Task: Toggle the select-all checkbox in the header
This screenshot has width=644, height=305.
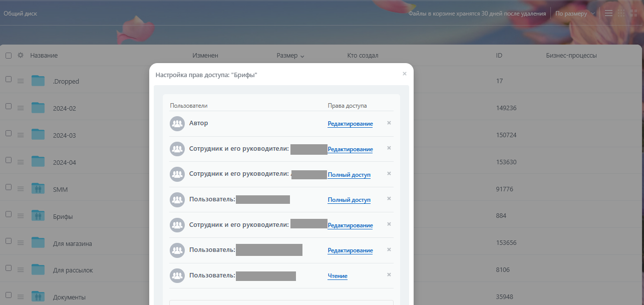Action: (x=9, y=56)
